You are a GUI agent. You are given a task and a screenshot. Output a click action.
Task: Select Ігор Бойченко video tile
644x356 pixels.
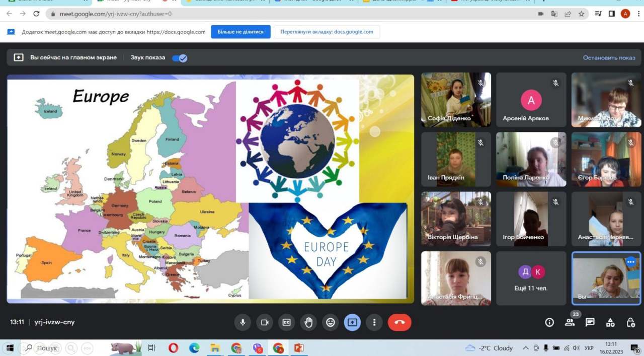[x=531, y=219]
